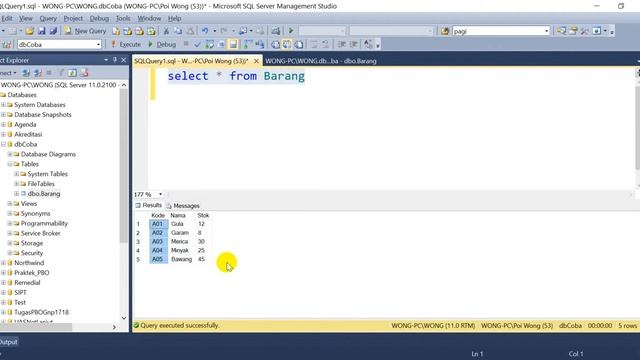This screenshot has height=360, width=640.
Task: Click the New Query button
Action: (x=85, y=31)
